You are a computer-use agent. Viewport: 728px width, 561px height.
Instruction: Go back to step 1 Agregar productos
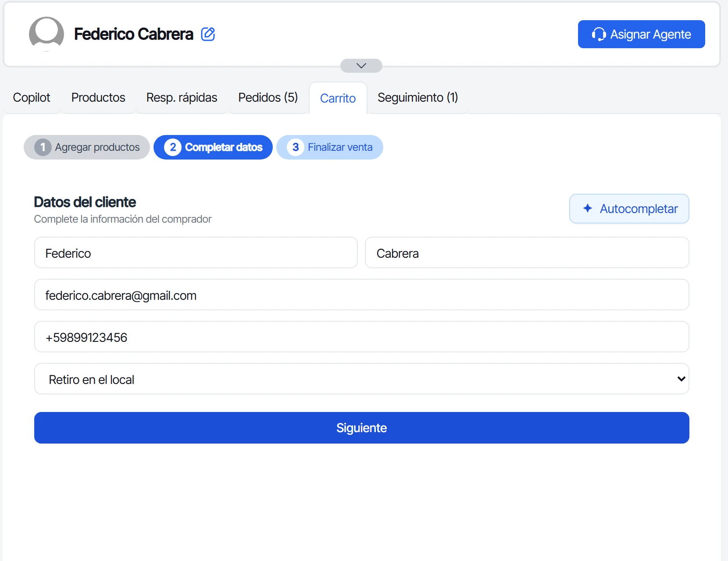pos(87,147)
